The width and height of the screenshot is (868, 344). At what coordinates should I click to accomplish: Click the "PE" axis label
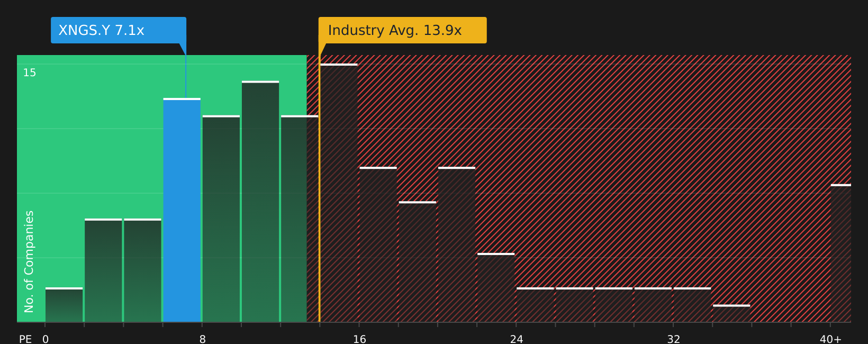click(x=25, y=339)
